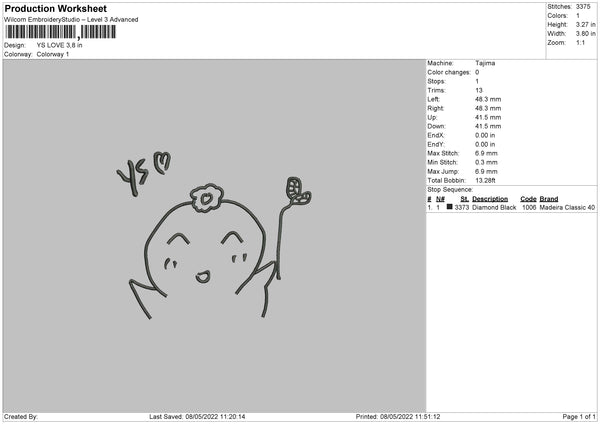Image resolution: width=600 pixels, height=424 pixels.
Task: Click the stitched heart next to YS
Action: tap(162, 162)
